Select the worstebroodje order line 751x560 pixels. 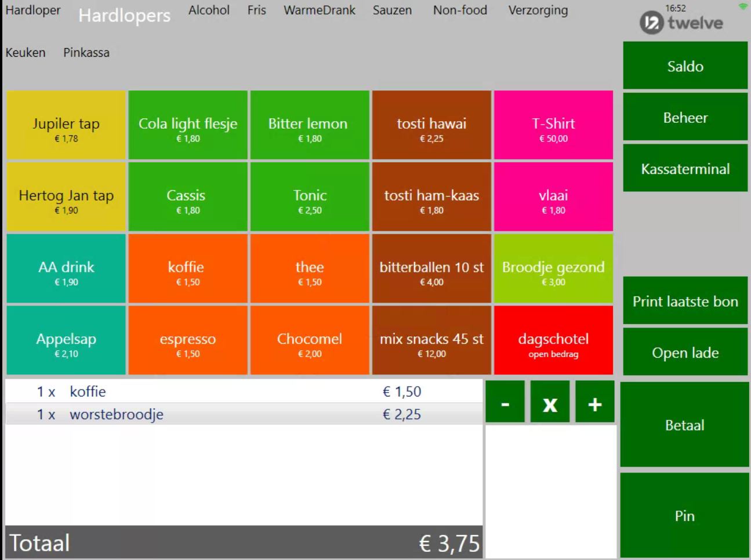[244, 414]
